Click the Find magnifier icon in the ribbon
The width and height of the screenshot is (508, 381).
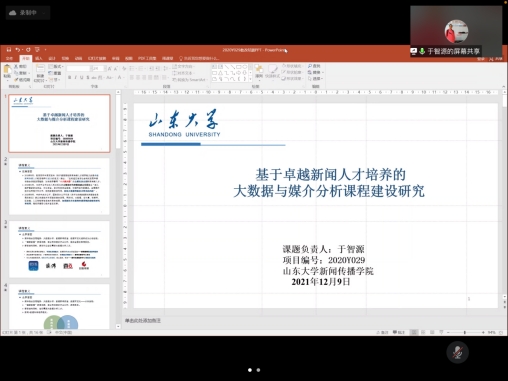(x=310, y=66)
